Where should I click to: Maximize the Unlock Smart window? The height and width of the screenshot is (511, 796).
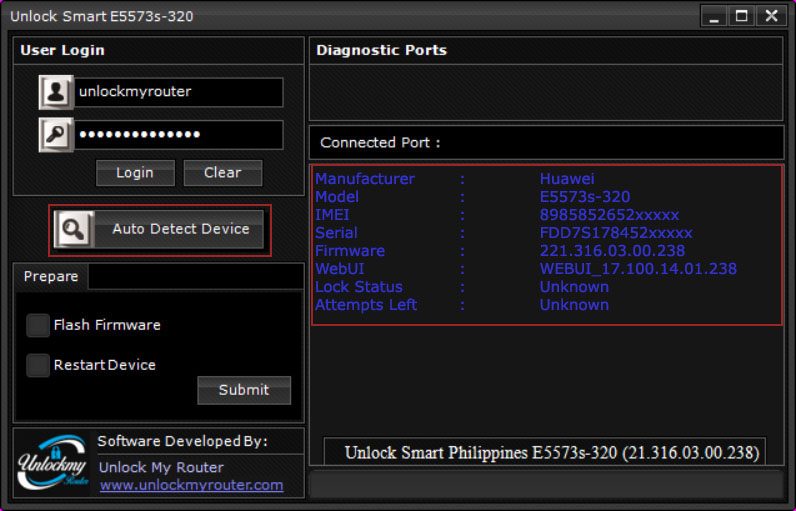[742, 16]
